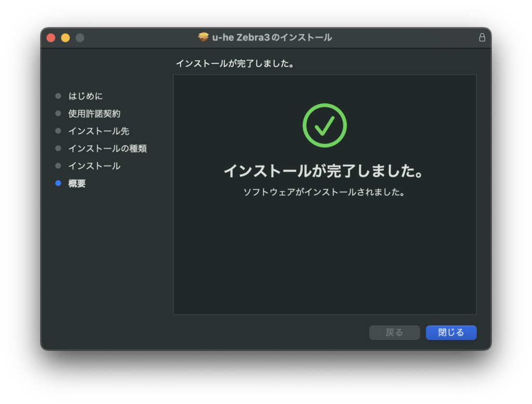Click the gray bullet next to はじめに
Screen dimensions: 532x404
(x=58, y=96)
